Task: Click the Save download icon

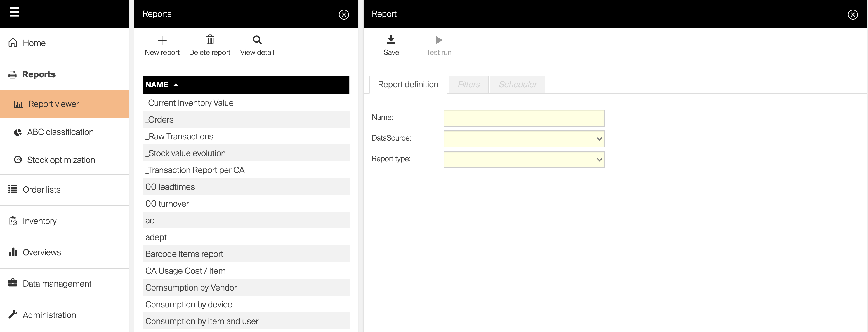Action: (x=391, y=40)
